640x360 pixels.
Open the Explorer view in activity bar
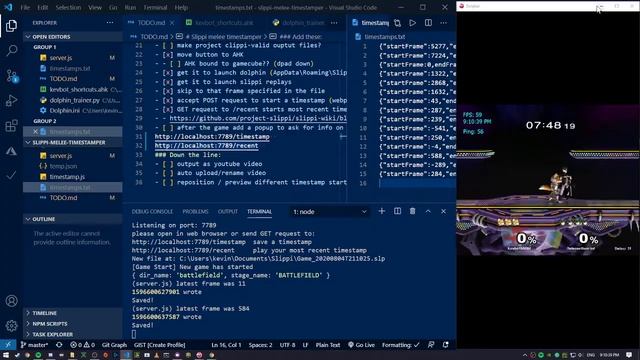point(11,26)
